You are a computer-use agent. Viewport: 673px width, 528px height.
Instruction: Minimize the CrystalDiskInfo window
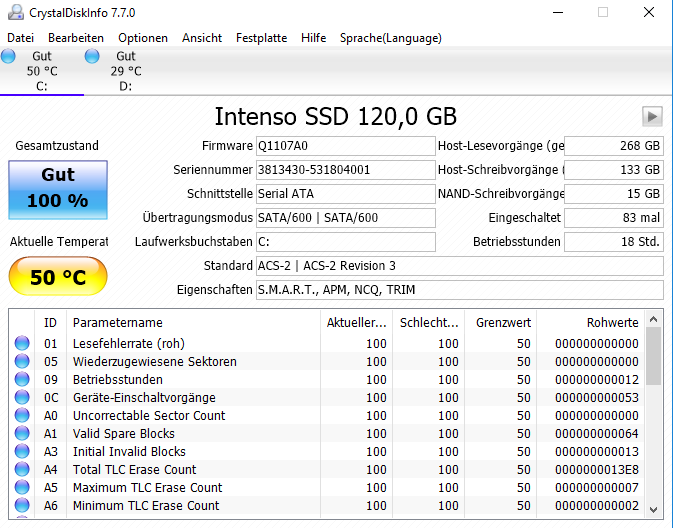[x=558, y=12]
